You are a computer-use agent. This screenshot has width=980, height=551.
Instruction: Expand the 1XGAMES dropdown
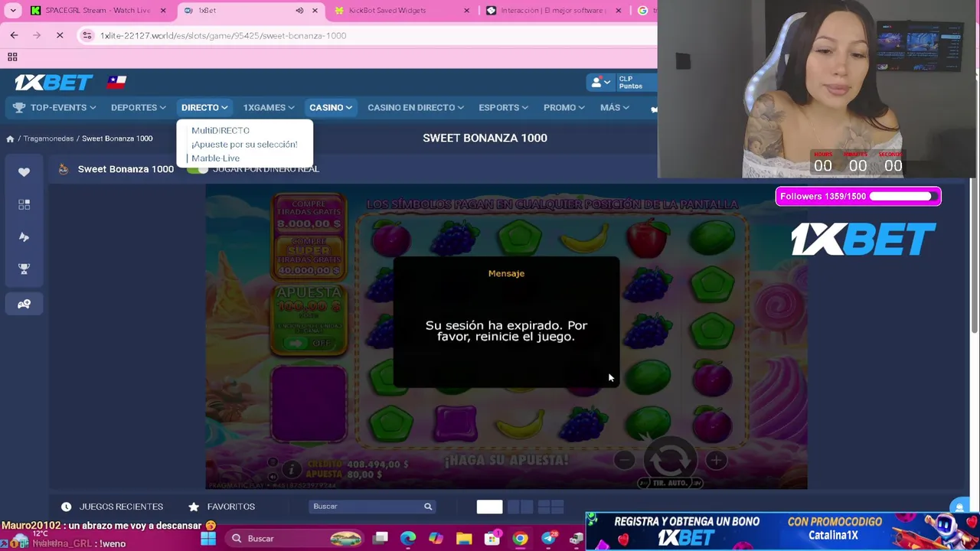(x=269, y=107)
